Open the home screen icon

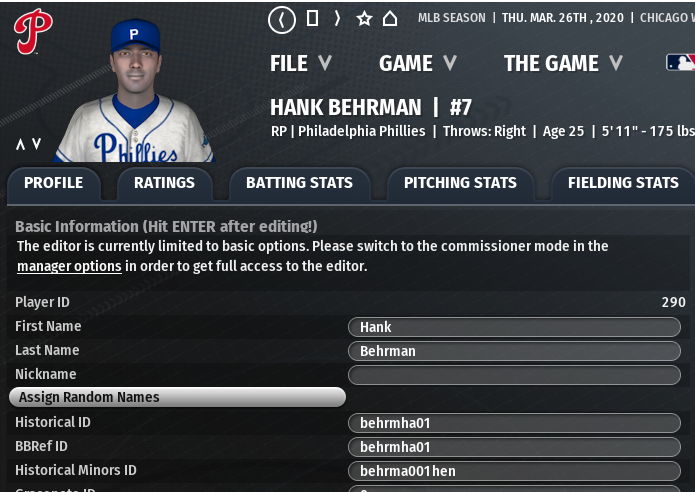pos(390,19)
